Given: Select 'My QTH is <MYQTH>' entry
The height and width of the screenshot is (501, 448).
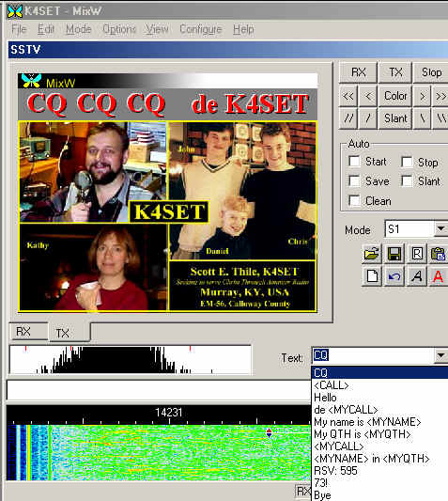Looking at the screenshot, I should tap(379, 434).
